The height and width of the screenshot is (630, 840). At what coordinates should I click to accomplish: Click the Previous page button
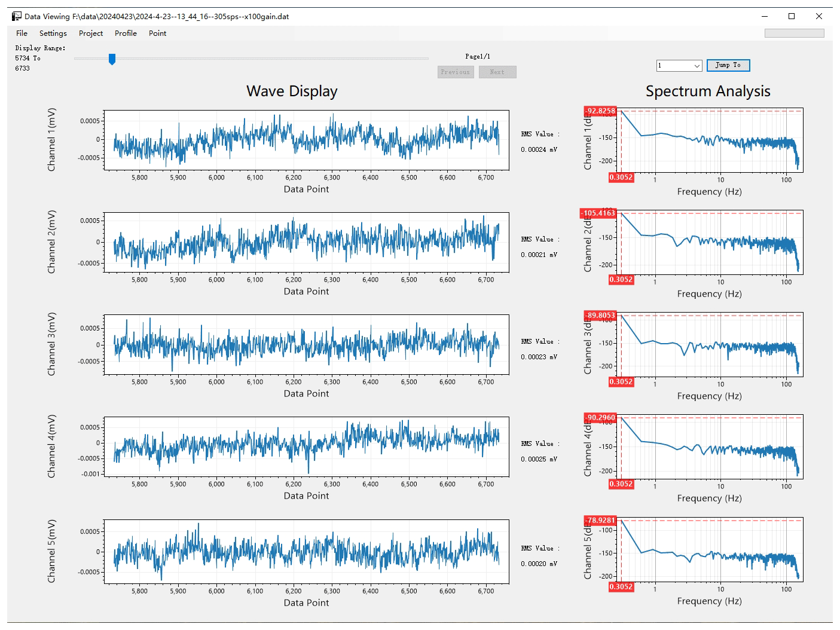(456, 72)
